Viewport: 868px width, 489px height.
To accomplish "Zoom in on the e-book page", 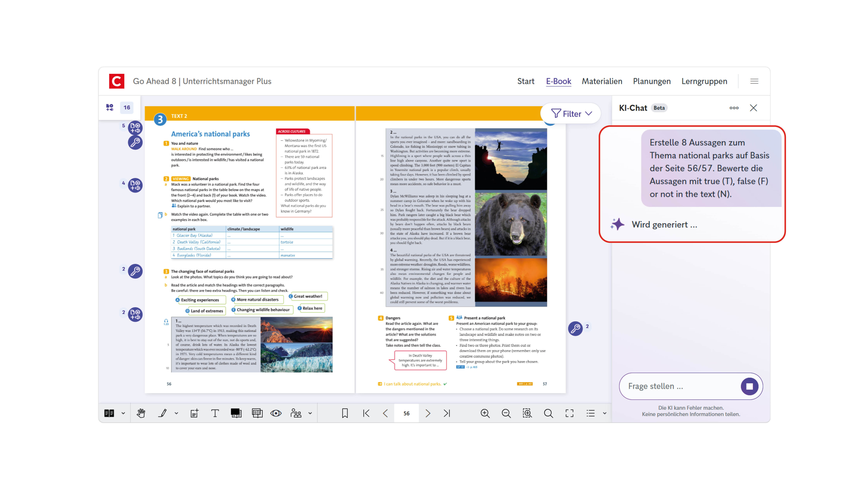I will click(485, 413).
